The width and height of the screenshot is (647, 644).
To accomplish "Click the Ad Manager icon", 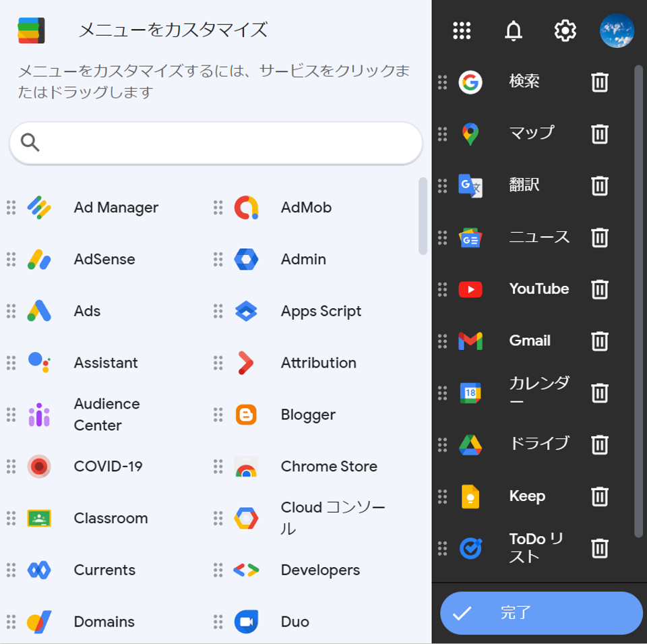I will [x=39, y=208].
